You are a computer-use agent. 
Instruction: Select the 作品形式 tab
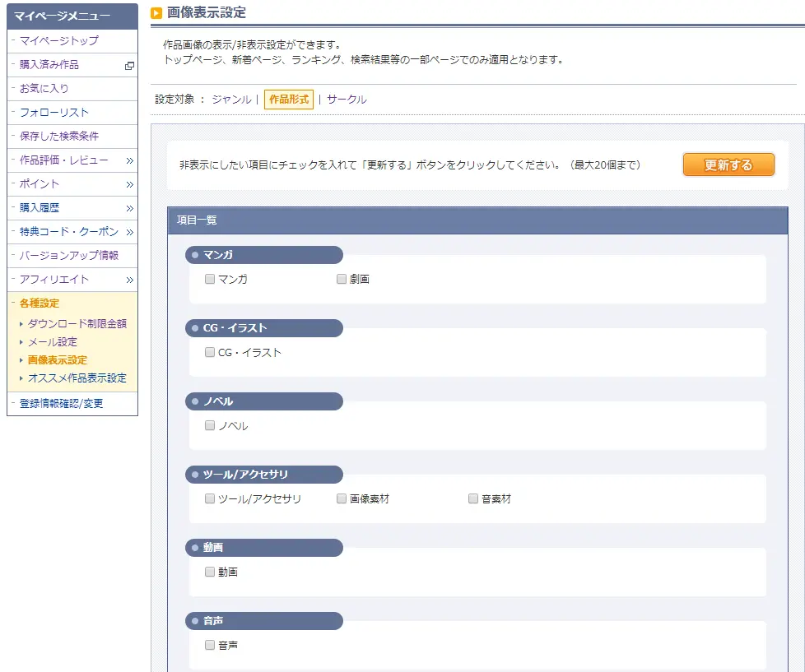pyautogui.click(x=289, y=99)
